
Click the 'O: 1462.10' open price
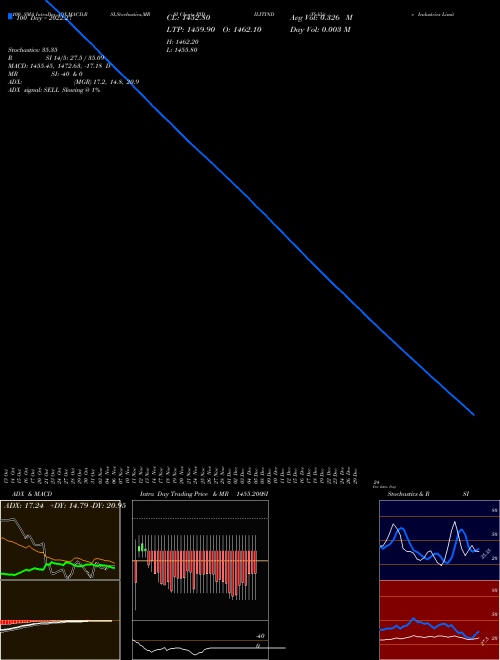coord(242,29)
